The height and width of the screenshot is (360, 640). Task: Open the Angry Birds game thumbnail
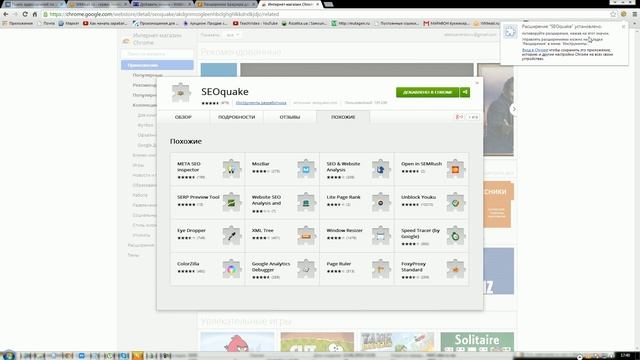coord(238,342)
